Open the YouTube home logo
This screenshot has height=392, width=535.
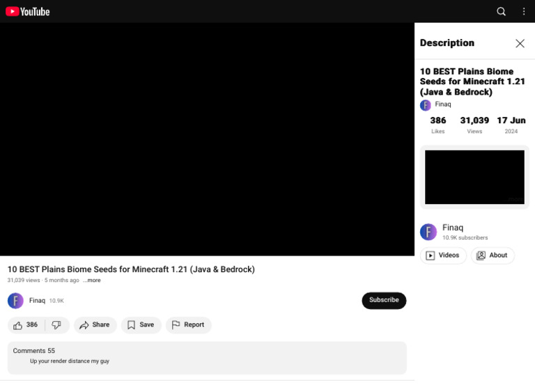click(x=28, y=12)
